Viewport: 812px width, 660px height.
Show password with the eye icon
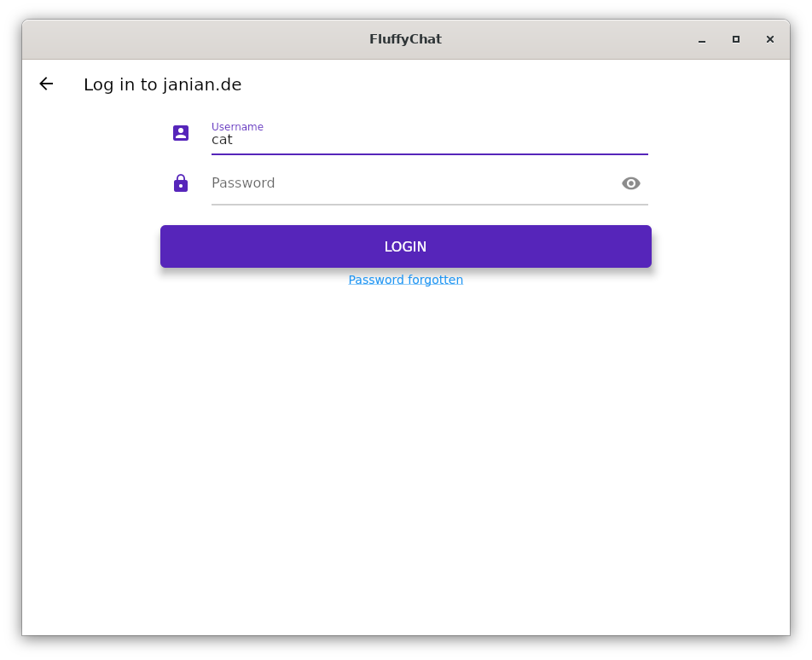click(631, 183)
